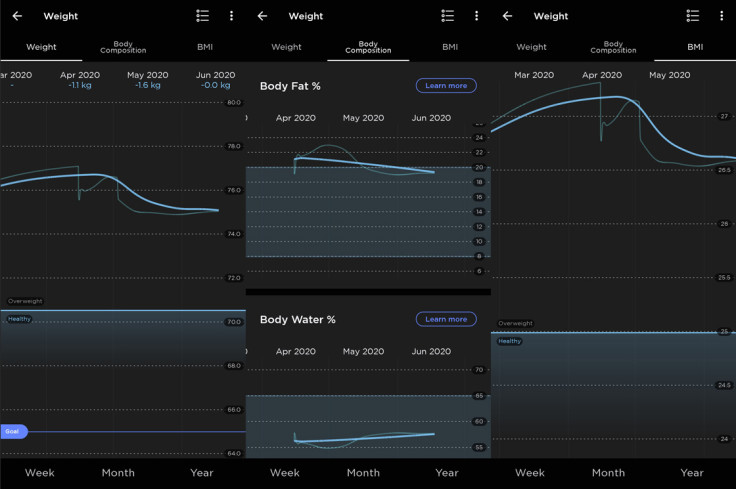Tap the Overweight label on BMI chart
Viewport: 736px width, 489px height.
(515, 323)
